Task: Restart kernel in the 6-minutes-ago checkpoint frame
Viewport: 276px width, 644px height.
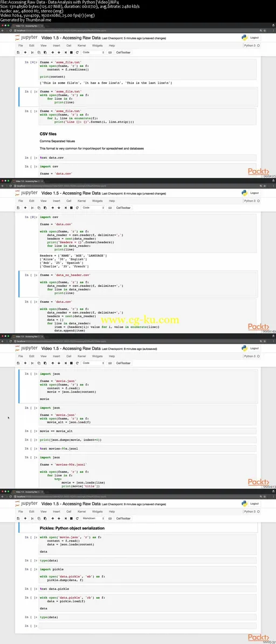Action: (77, 208)
